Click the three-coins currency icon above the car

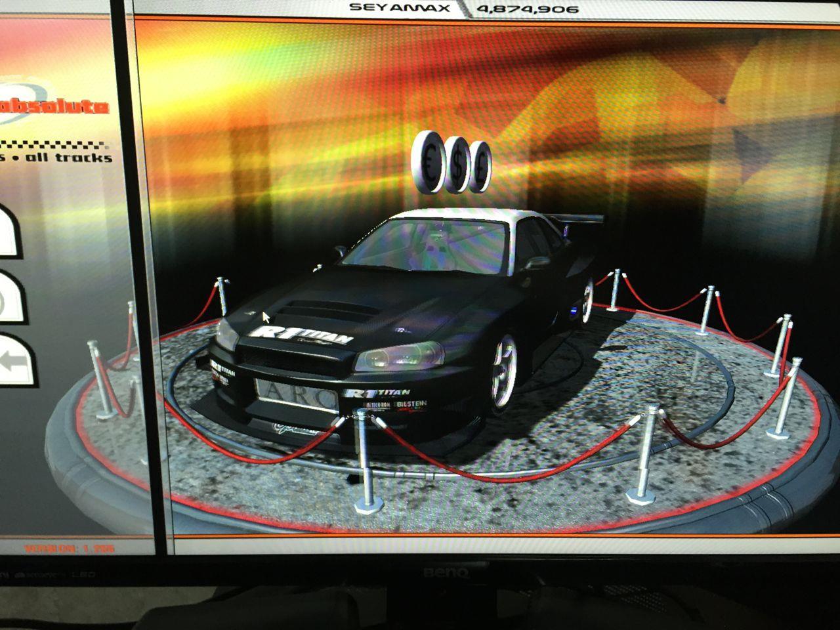(451, 161)
